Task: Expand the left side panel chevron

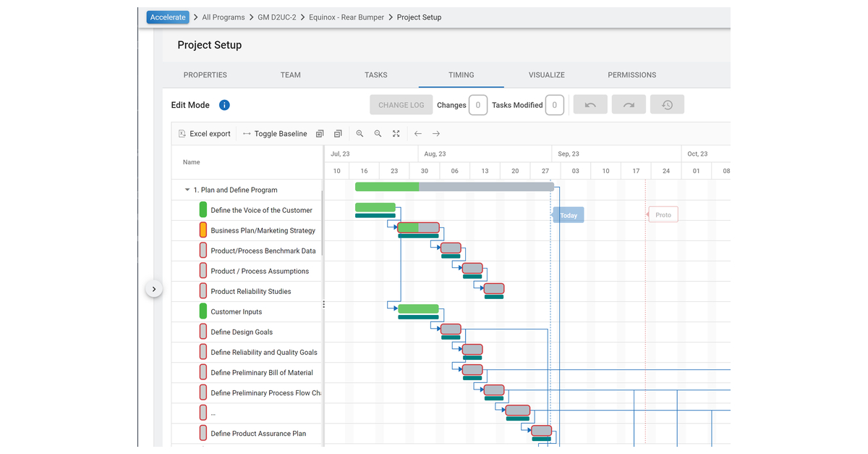Action: click(154, 288)
